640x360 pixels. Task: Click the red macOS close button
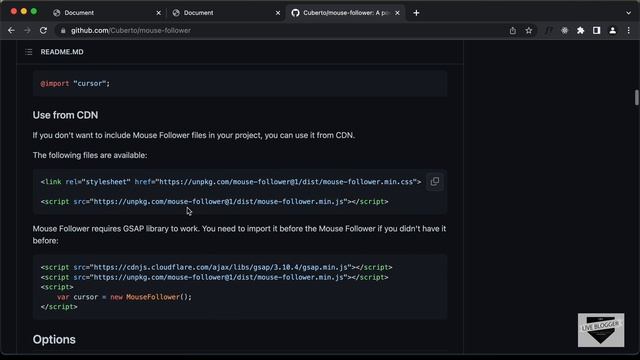(x=13, y=11)
